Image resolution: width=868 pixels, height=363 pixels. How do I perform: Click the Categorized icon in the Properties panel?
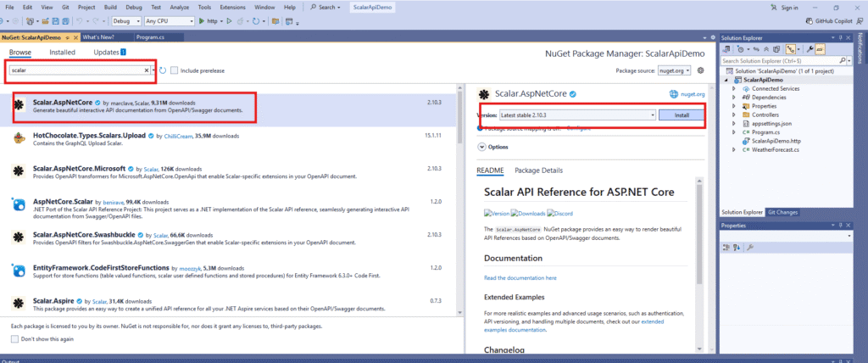[726, 247]
